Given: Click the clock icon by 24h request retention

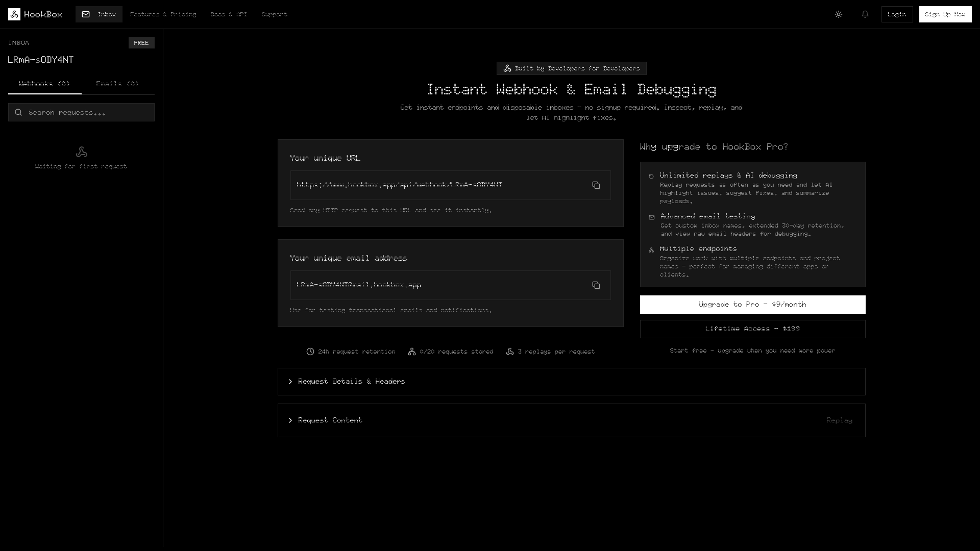Looking at the screenshot, I should coord(310,352).
